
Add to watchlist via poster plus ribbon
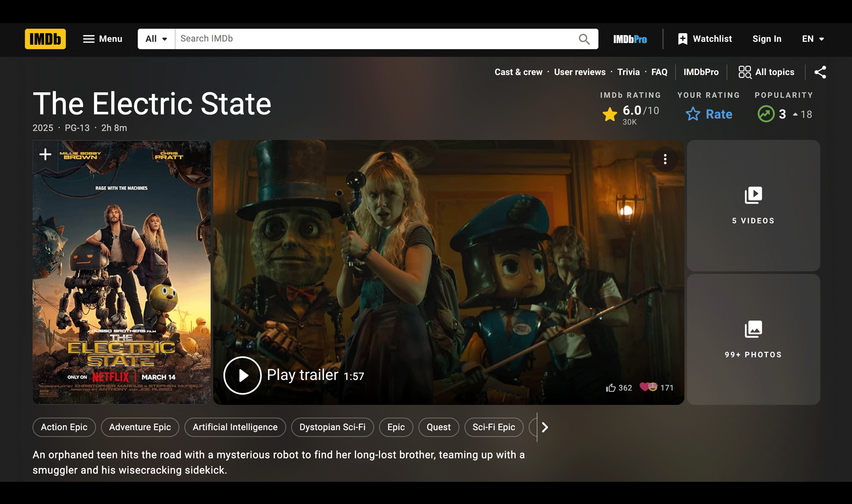coord(45,155)
